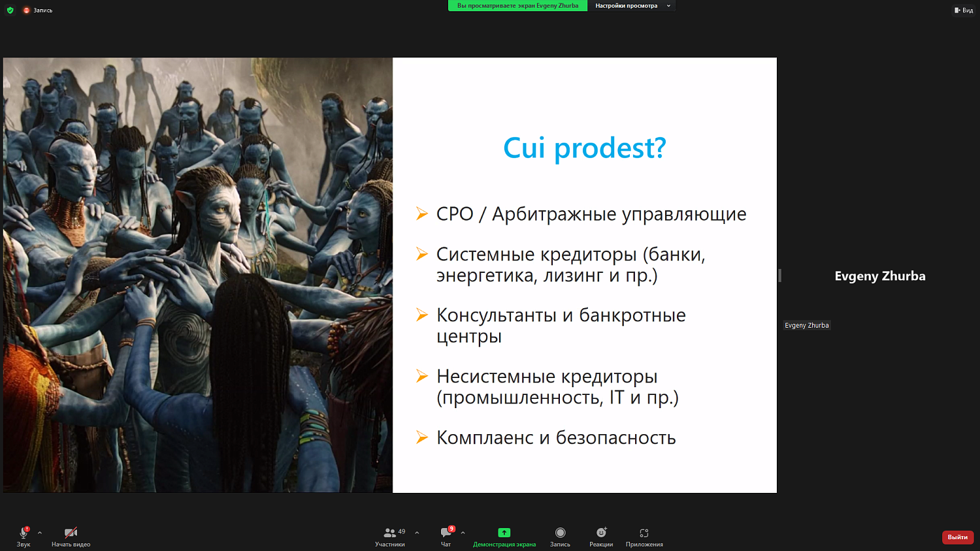Screen dimensions: 980x551
Task: Open the Приложения (Apps) icon
Action: pyautogui.click(x=644, y=534)
